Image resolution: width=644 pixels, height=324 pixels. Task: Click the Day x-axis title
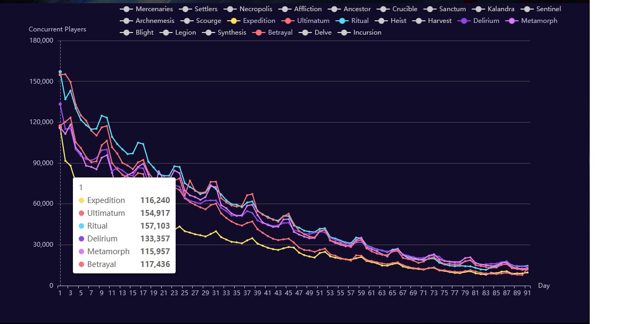pyautogui.click(x=544, y=286)
